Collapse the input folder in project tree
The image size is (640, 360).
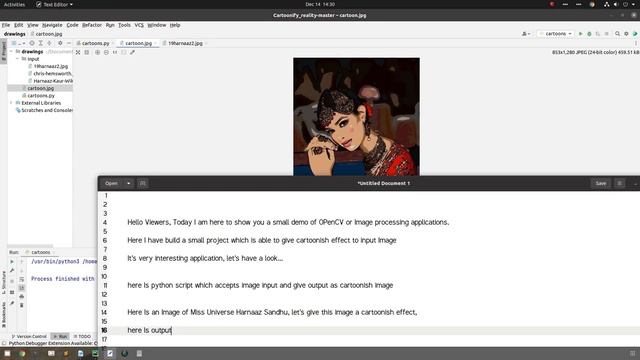click(x=18, y=59)
